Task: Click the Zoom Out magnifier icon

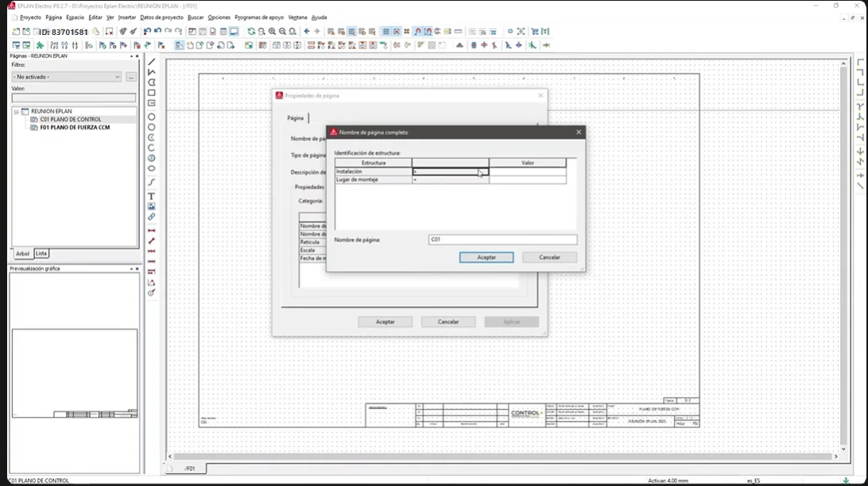Action: [x=282, y=32]
